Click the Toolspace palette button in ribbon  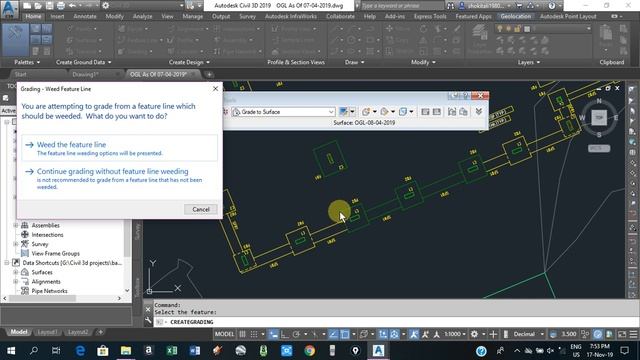click(16, 40)
